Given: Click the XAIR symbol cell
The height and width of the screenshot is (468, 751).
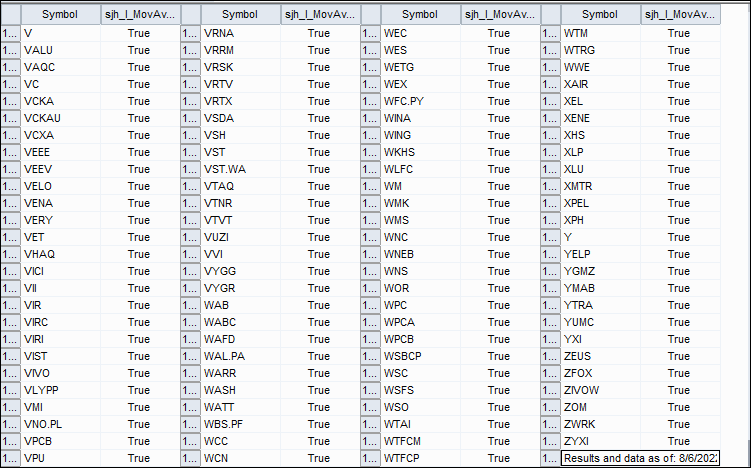Looking at the screenshot, I should (601, 84).
